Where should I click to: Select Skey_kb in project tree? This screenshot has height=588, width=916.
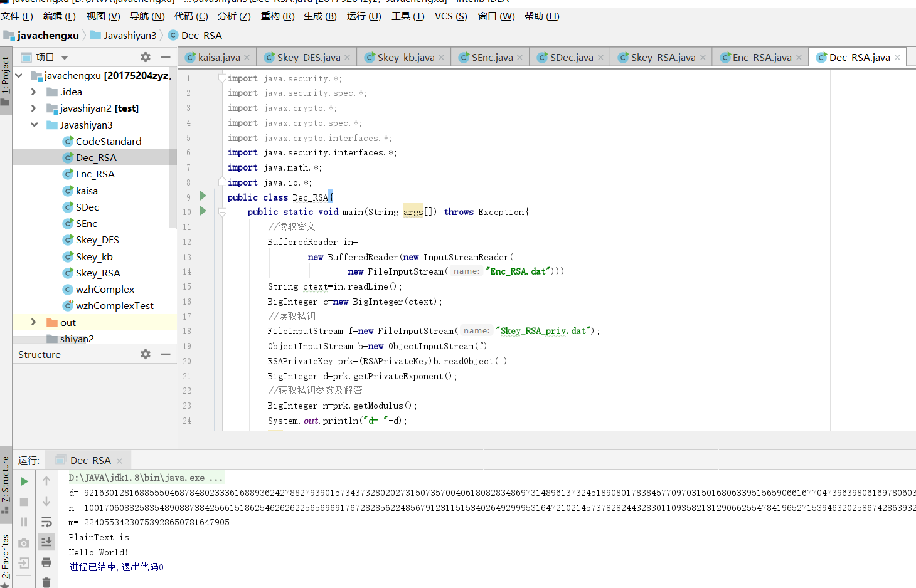click(94, 256)
